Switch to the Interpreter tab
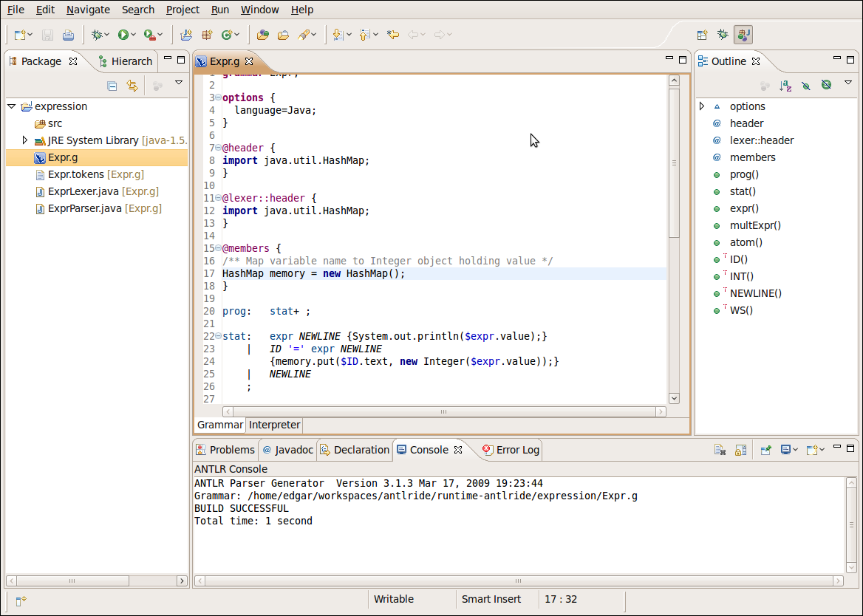The height and width of the screenshot is (616, 863). [274, 425]
